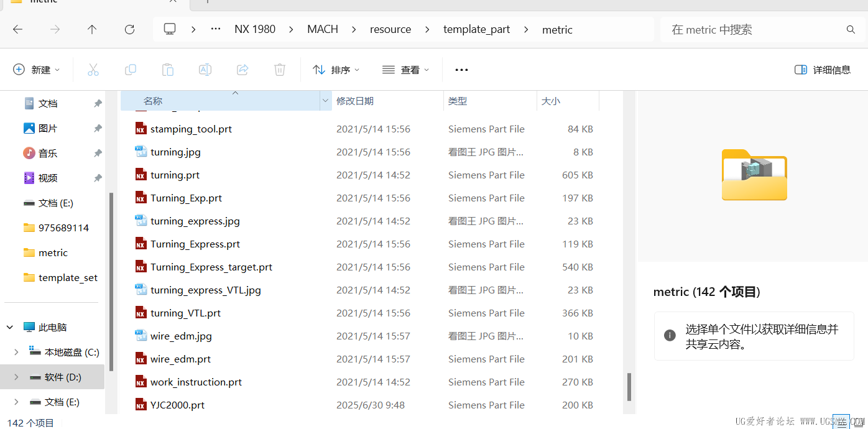Toggle the 详细信息 details pane
This screenshot has height=429, width=868.
[823, 70]
